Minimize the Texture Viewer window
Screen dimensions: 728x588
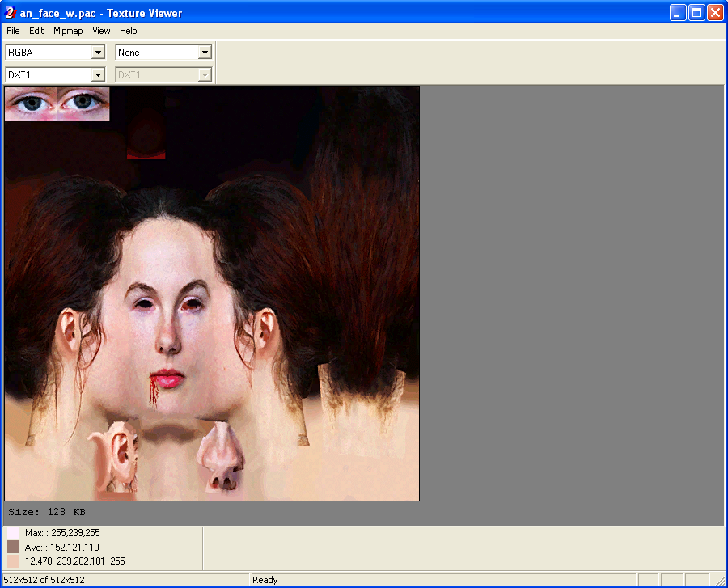(678, 12)
